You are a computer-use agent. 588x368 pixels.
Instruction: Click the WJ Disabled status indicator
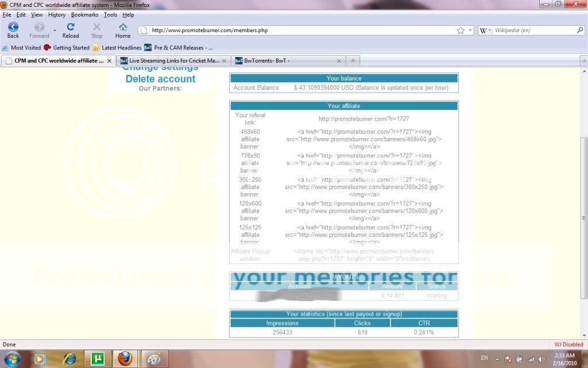click(568, 344)
